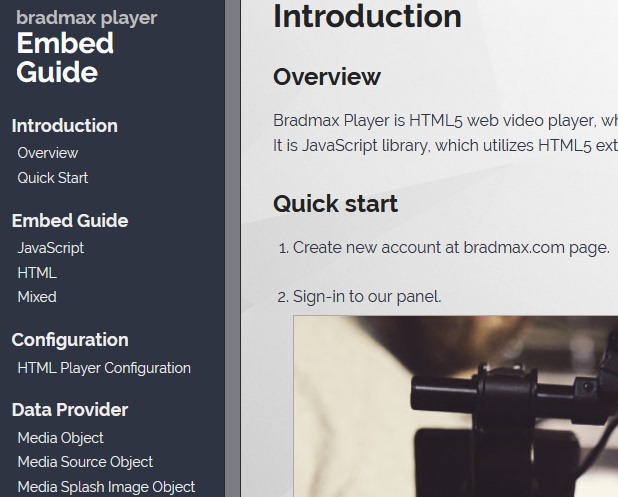
Task: Open the Media Object link
Action: pos(60,438)
